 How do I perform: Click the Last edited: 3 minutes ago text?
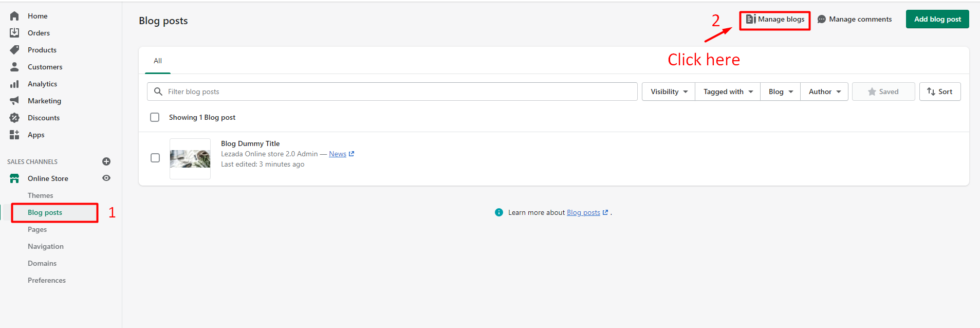(x=263, y=164)
